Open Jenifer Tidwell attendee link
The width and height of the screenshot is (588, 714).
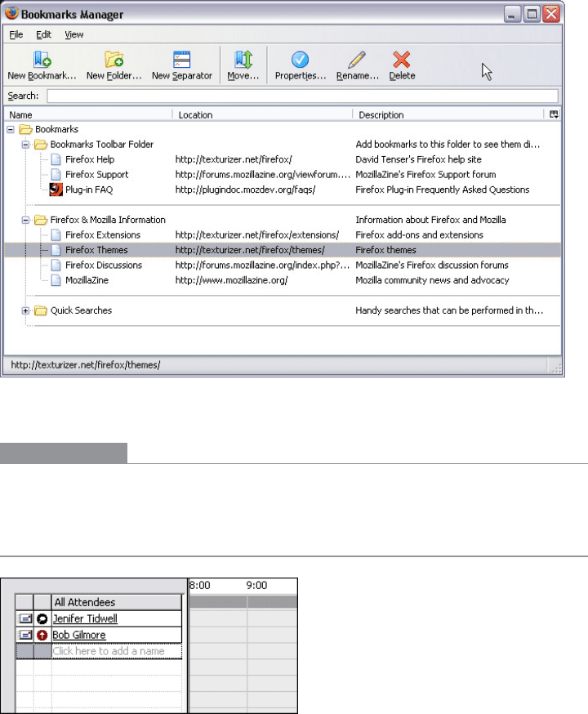pyautogui.click(x=85, y=619)
